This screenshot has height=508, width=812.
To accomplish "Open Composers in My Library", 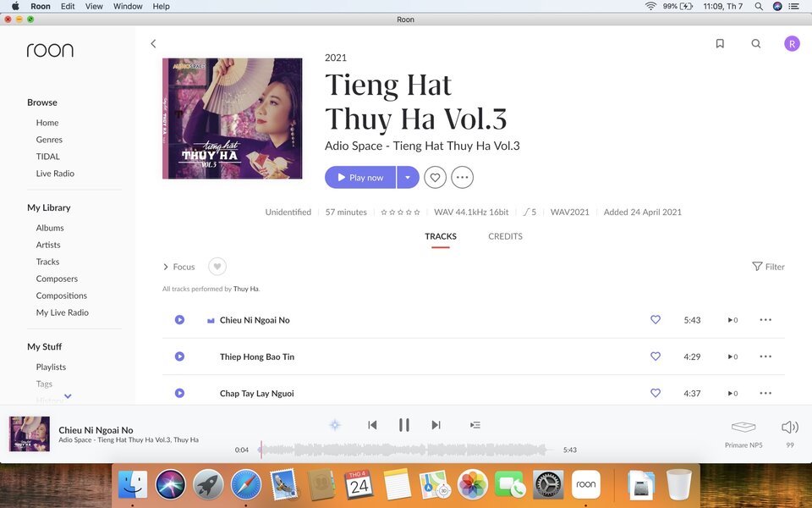I will [57, 279].
